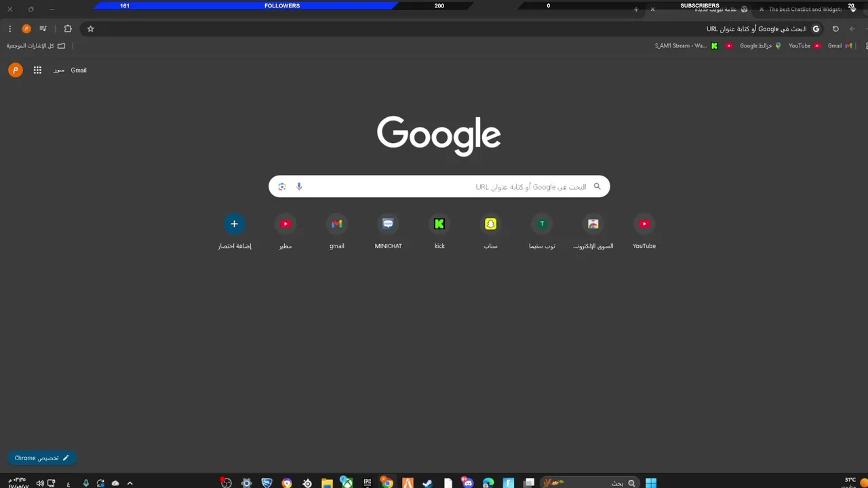Screen dimensions: 868x488
Task: Click the Google logo
Action: tap(439, 136)
